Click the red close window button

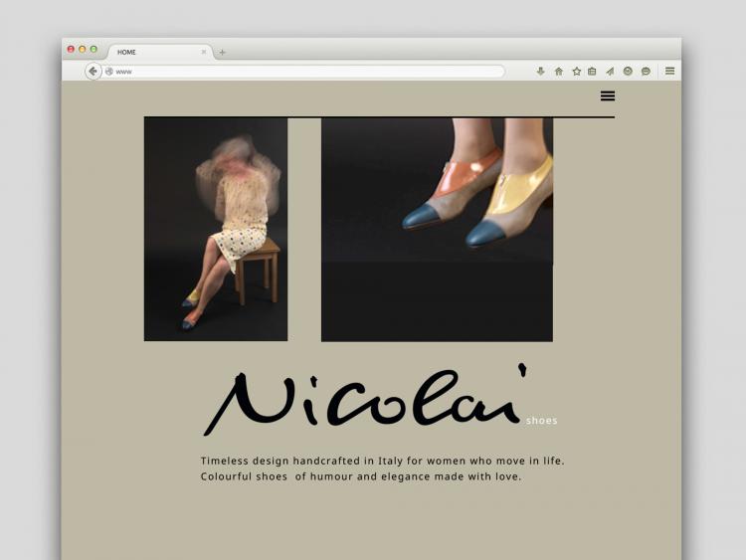71,49
